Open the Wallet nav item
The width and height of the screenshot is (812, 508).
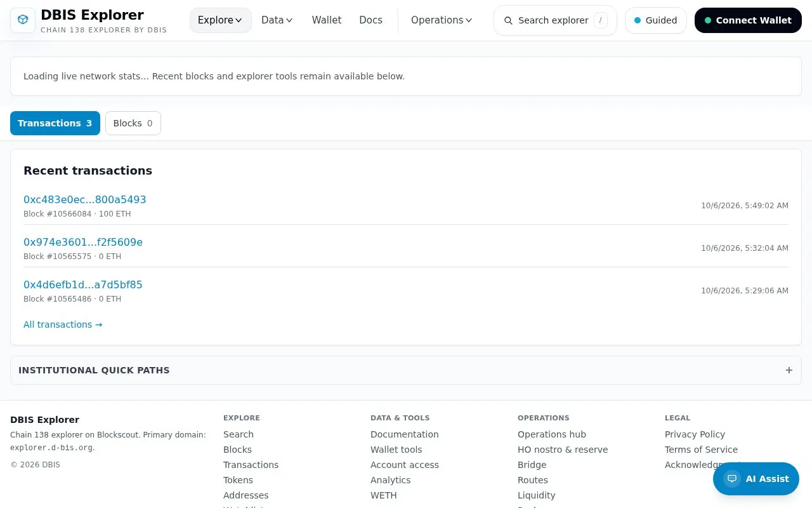click(327, 20)
